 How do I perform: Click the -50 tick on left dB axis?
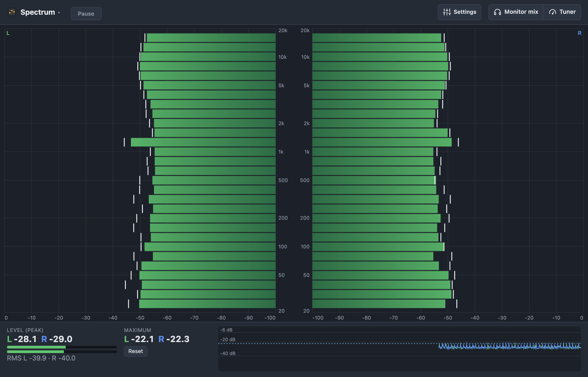point(140,318)
